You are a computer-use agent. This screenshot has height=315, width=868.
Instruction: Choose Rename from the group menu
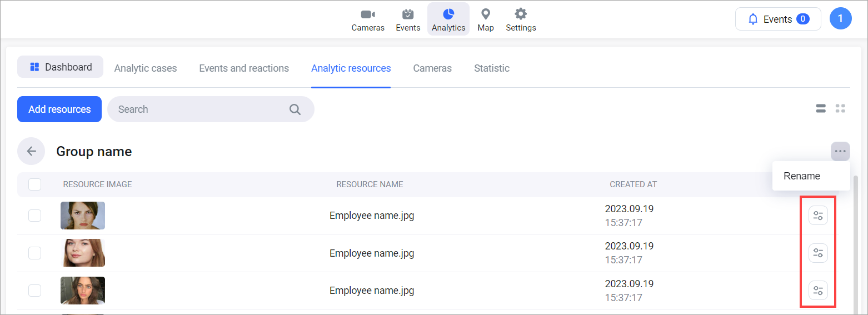802,176
